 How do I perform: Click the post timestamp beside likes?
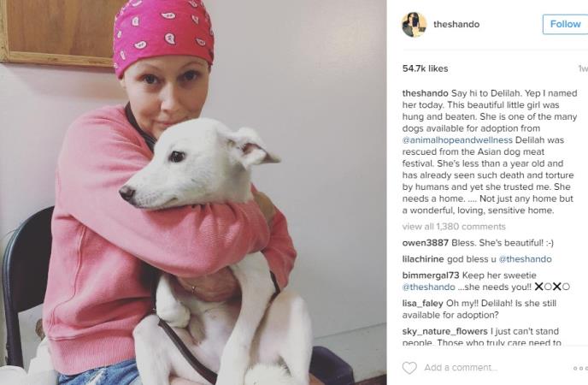583,68
